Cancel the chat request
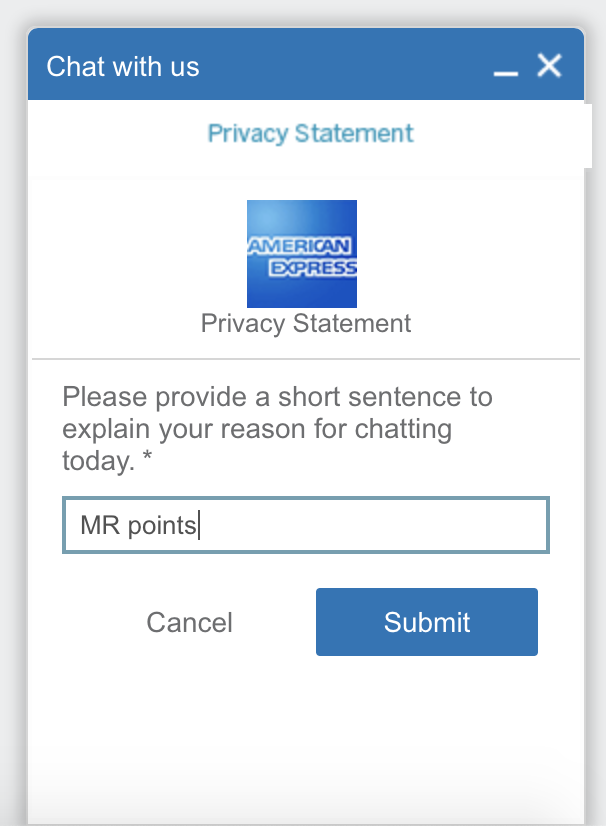The image size is (606, 826). (x=189, y=622)
